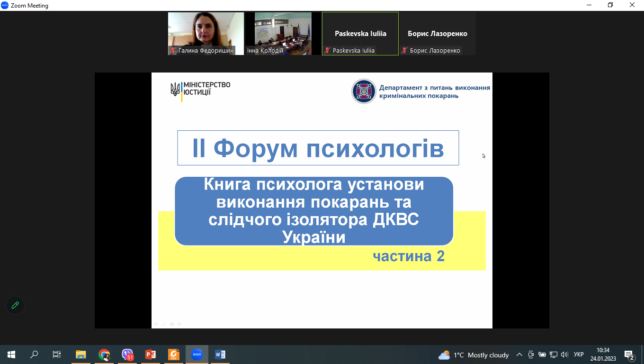Expand hidden system tray icons
This screenshot has height=364, width=644.
tap(519, 355)
